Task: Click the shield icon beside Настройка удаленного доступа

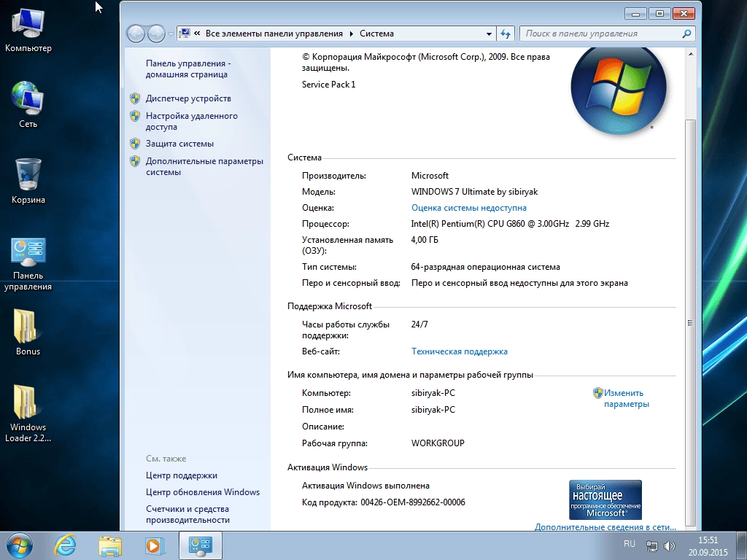Action: point(135,116)
